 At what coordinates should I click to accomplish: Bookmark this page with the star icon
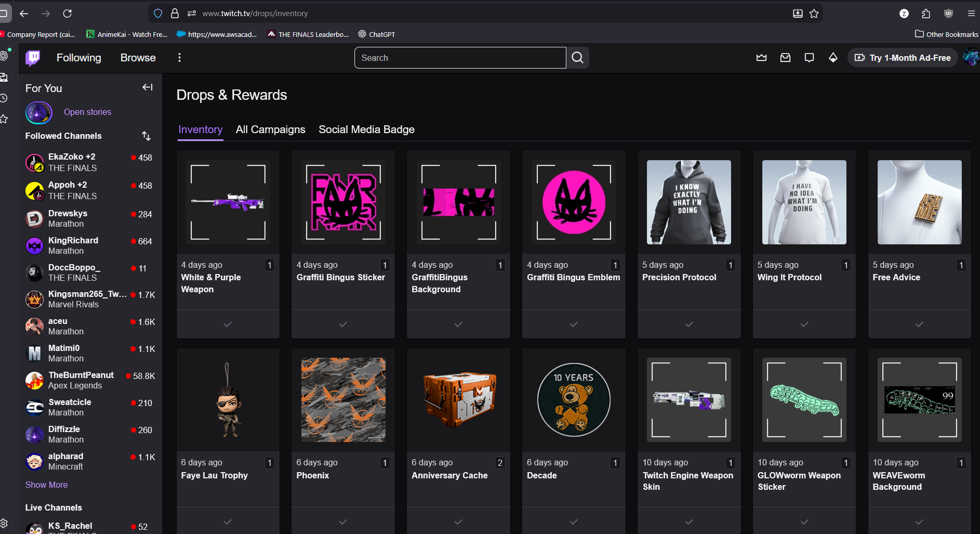(x=814, y=14)
